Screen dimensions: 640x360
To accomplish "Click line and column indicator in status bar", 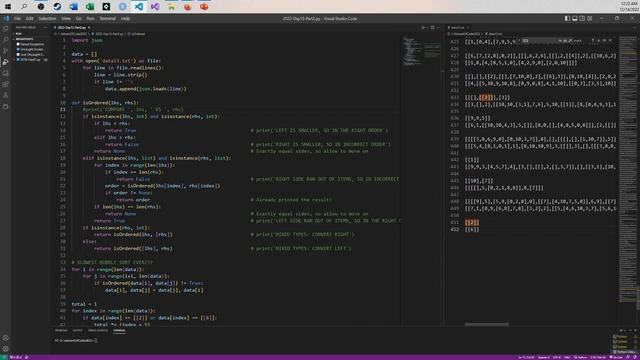I will click(x=527, y=358).
